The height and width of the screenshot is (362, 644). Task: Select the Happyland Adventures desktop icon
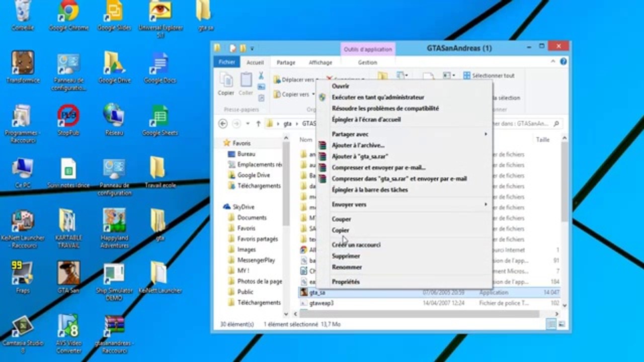(114, 228)
